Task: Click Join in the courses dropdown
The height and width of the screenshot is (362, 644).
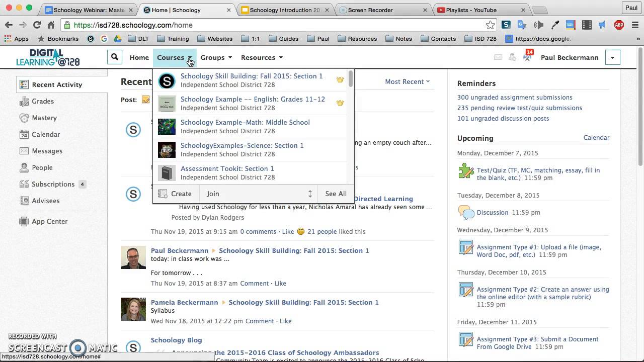Action: (x=213, y=194)
